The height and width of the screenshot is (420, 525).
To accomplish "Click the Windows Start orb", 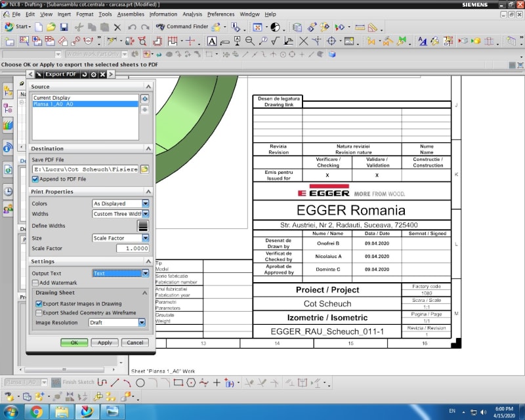I will click(10, 411).
